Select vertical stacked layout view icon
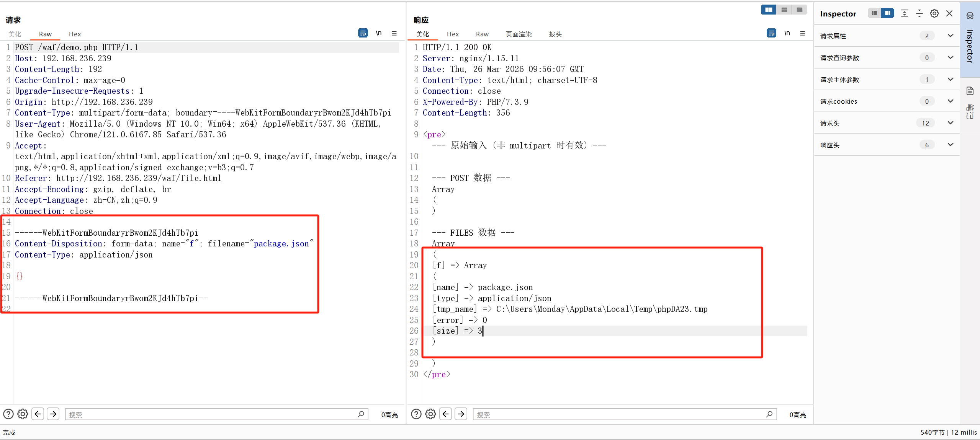The width and height of the screenshot is (980, 440). coord(784,10)
